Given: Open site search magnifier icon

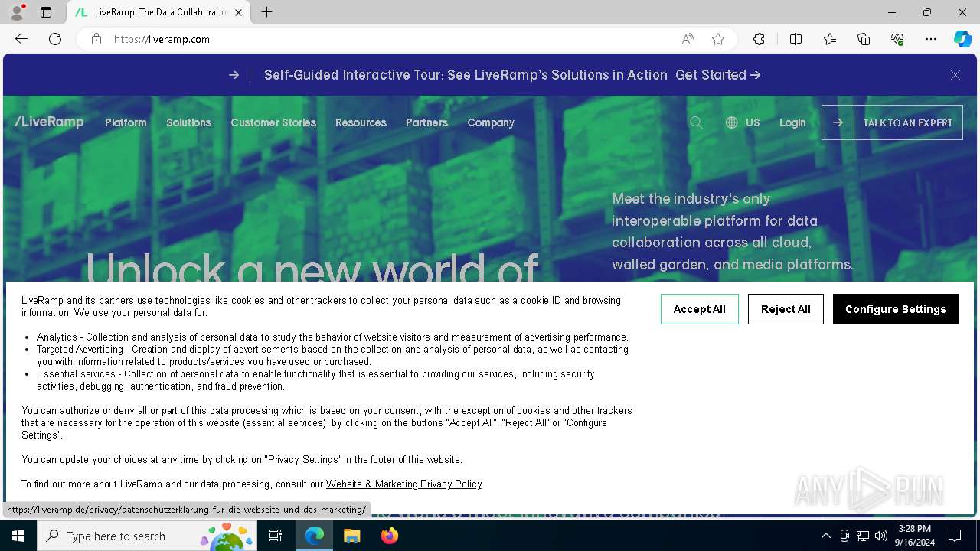Looking at the screenshot, I should coord(696,122).
